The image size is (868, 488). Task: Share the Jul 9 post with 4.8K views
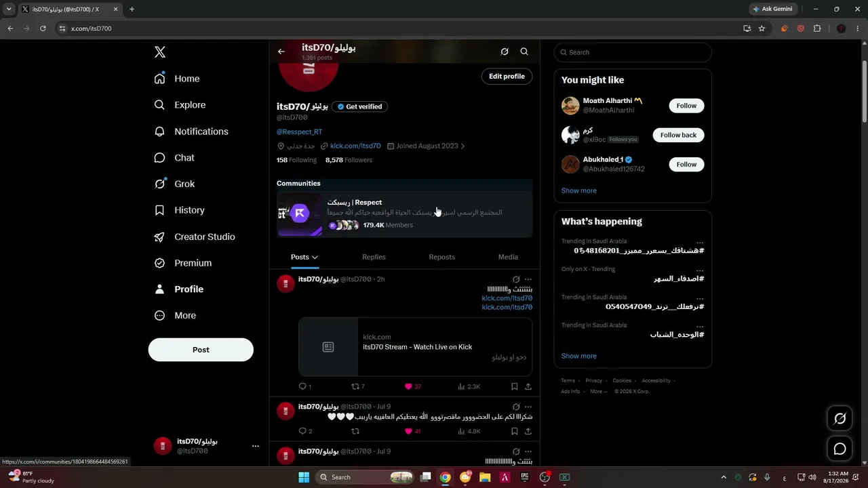tap(528, 431)
